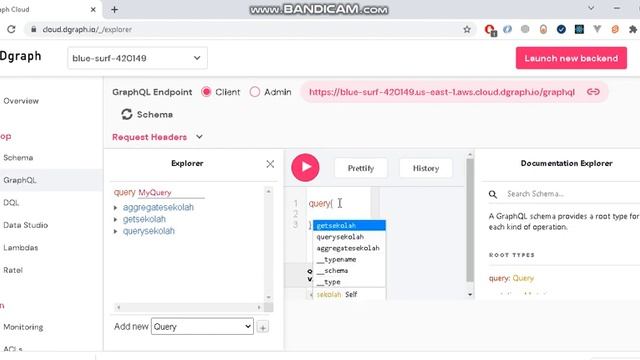The image size is (640, 360).
Task: Edit the MyQuery name field
Action: (171, 193)
